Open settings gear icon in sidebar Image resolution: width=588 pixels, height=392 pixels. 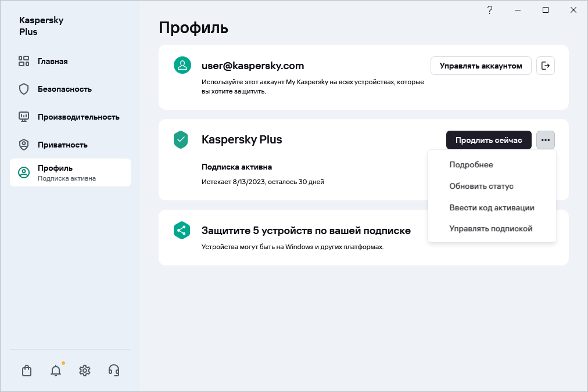coord(85,371)
